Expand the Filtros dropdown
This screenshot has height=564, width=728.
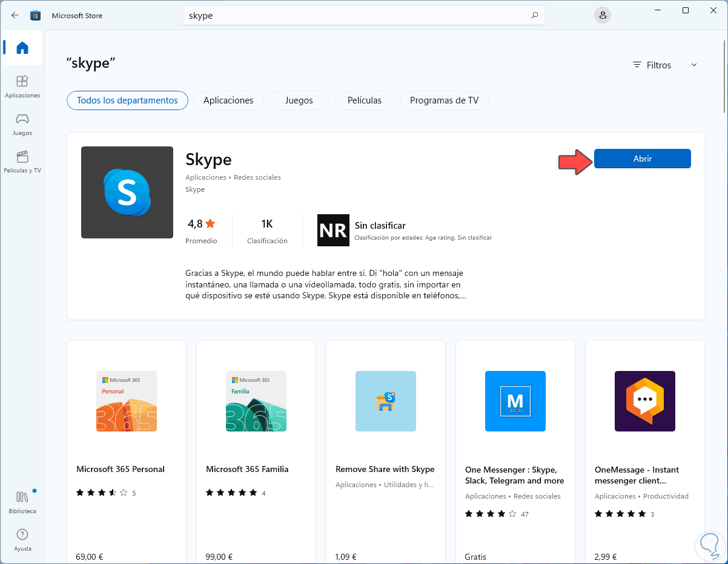(x=666, y=65)
